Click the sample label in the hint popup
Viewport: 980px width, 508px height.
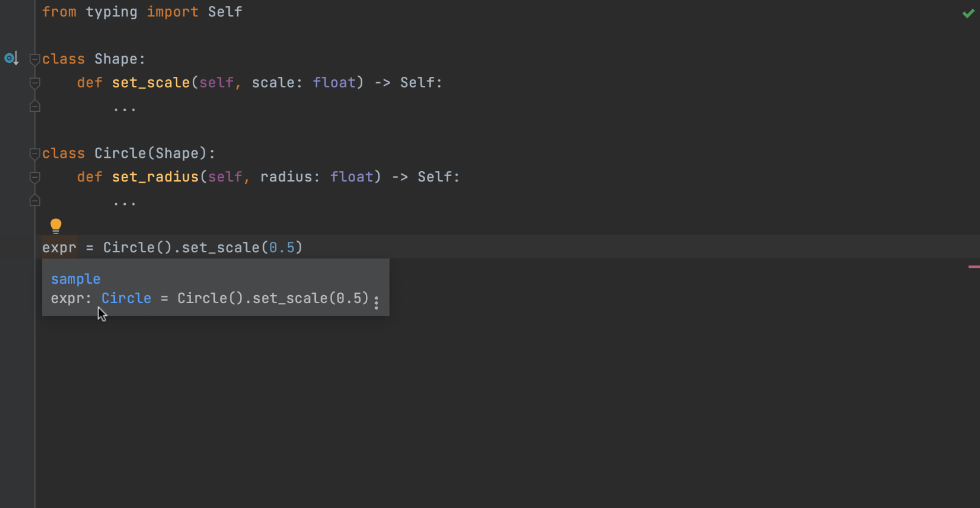pos(76,279)
